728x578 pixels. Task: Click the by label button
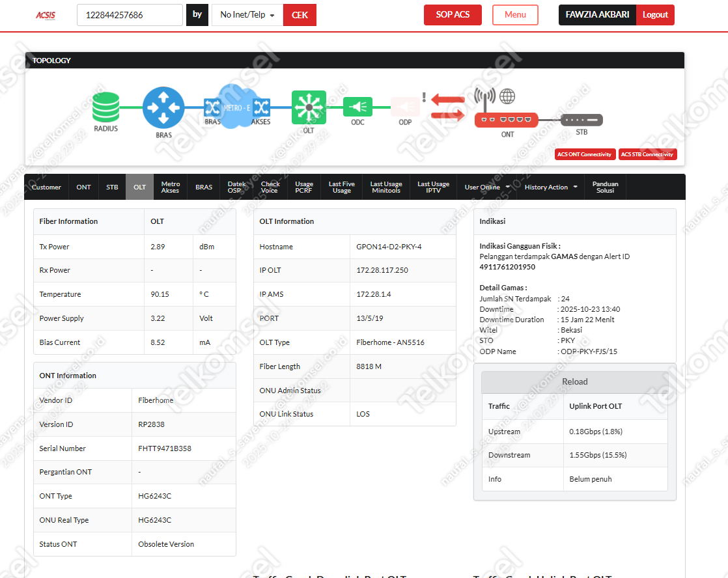(x=197, y=15)
